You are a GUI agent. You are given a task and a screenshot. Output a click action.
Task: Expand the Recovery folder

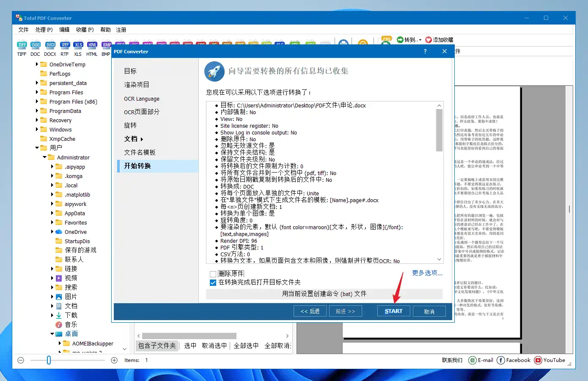pyautogui.click(x=37, y=120)
